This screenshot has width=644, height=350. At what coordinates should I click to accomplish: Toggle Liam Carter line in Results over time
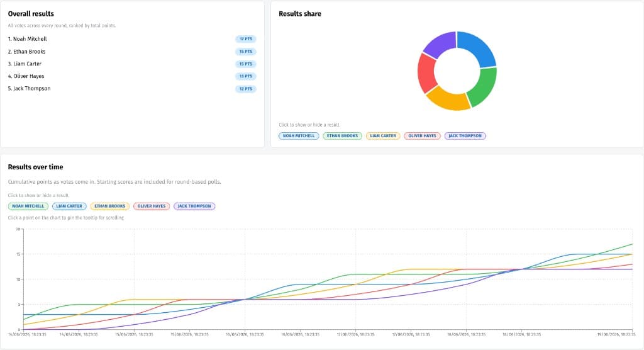point(69,206)
